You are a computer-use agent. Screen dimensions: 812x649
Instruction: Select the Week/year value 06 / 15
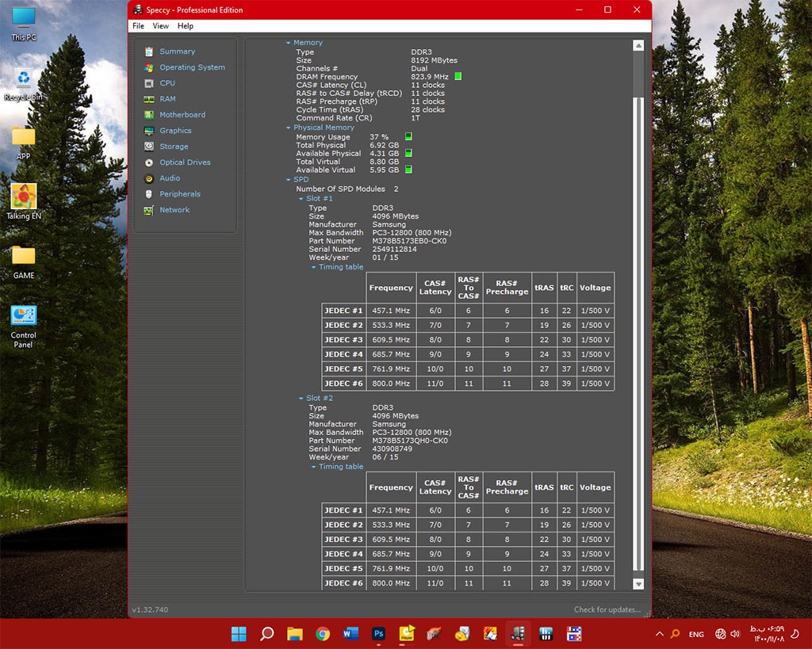[x=385, y=457]
